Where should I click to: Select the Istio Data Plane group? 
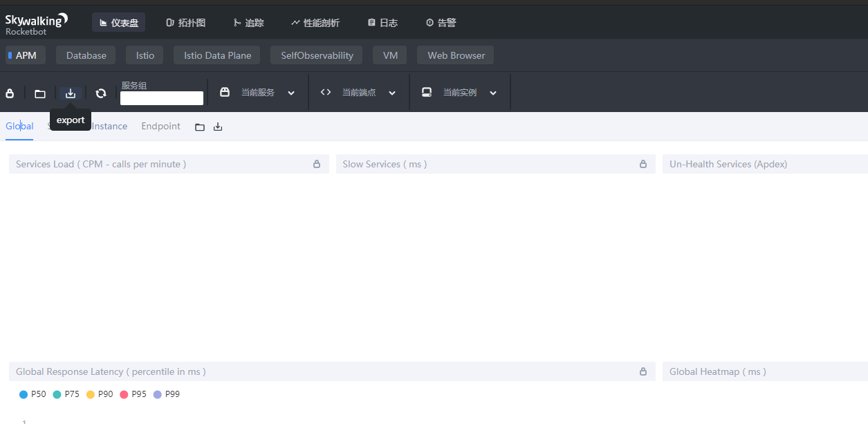(x=217, y=55)
